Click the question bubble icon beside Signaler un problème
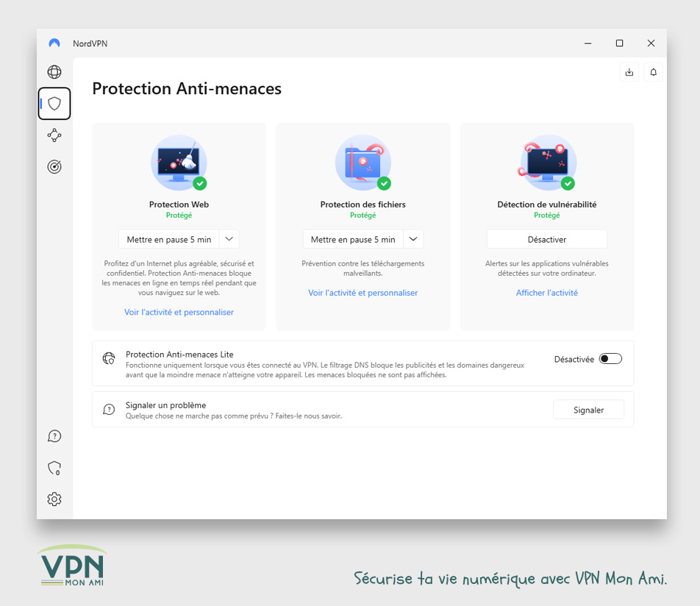 tap(109, 409)
